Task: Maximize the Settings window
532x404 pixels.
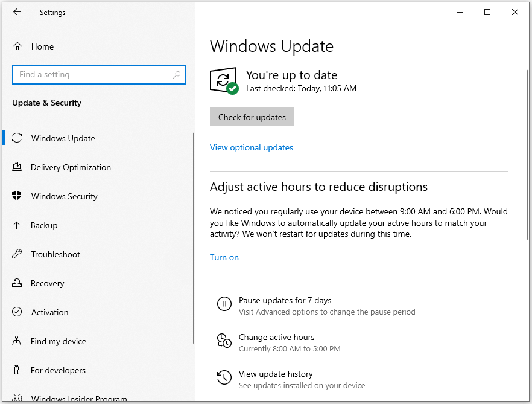Action: (x=487, y=12)
